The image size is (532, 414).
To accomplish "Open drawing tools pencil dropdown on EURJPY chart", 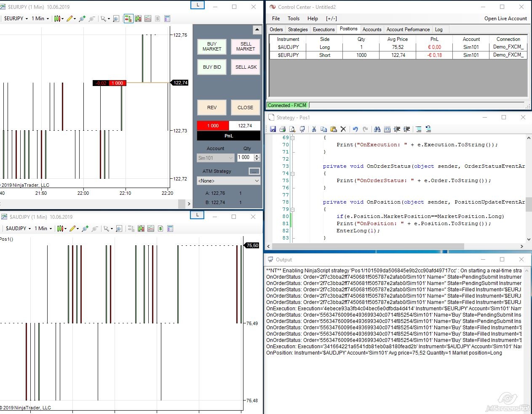I will [71, 19].
